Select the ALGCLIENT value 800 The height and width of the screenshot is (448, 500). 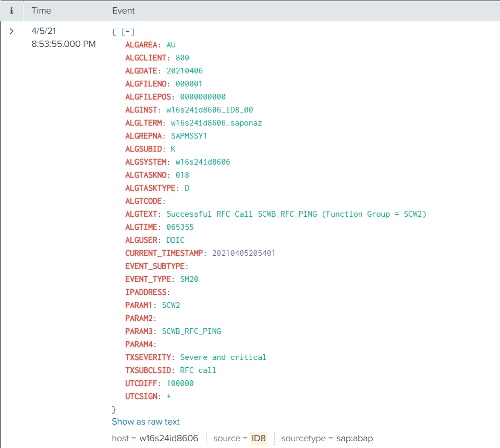point(182,58)
